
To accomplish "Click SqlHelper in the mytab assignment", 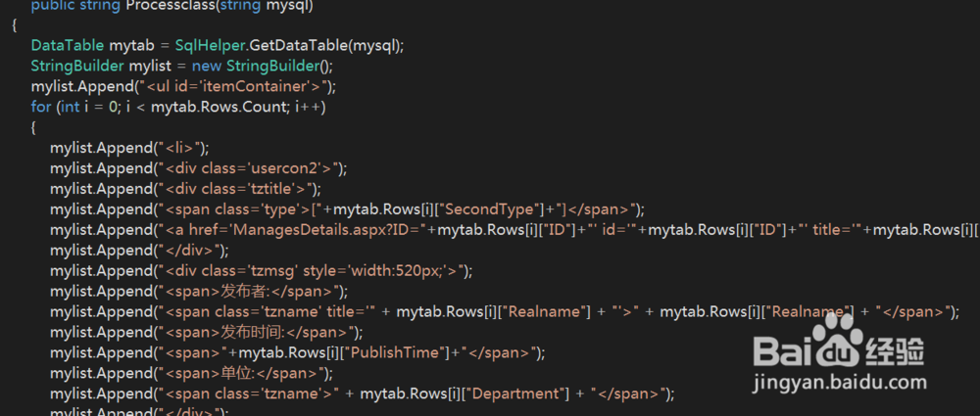I will point(212,46).
